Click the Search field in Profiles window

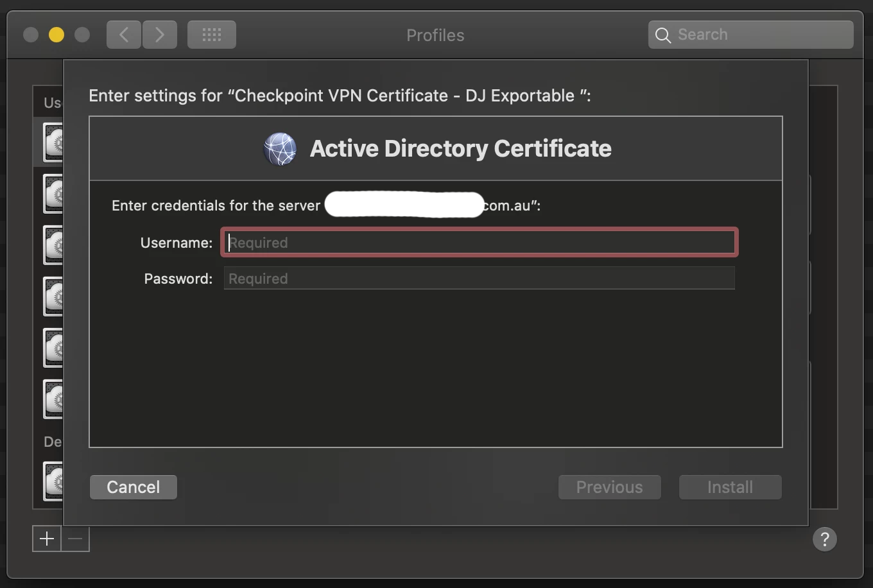pyautogui.click(x=751, y=35)
